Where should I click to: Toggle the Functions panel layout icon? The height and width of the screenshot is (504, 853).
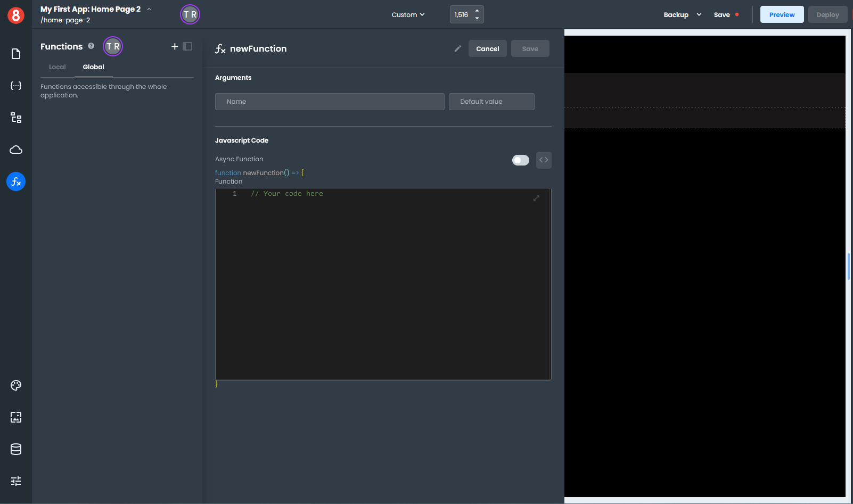coord(187,46)
